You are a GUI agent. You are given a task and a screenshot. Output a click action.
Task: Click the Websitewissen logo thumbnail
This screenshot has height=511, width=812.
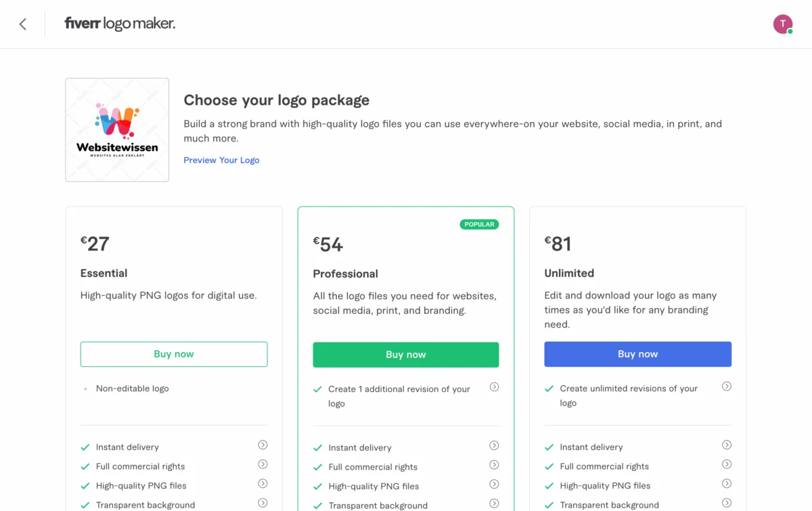[x=117, y=130]
